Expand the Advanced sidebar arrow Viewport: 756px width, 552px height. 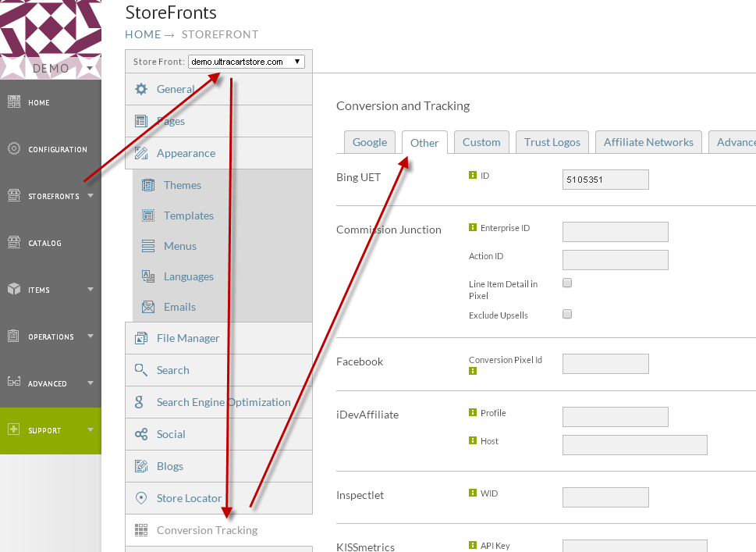[91, 383]
